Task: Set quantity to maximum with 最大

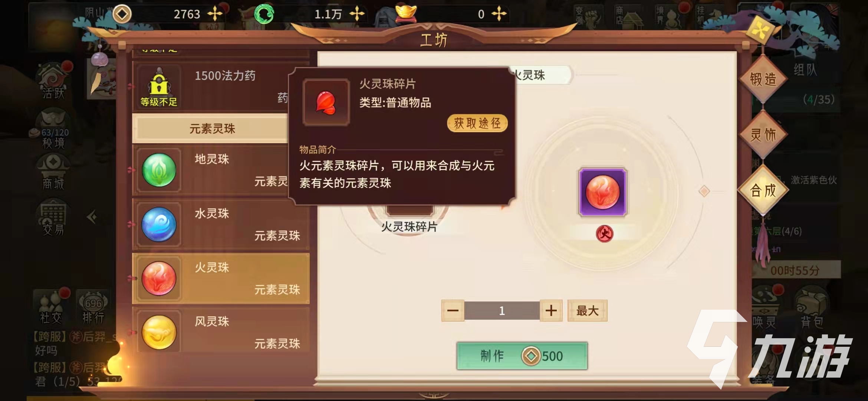Action: [587, 310]
